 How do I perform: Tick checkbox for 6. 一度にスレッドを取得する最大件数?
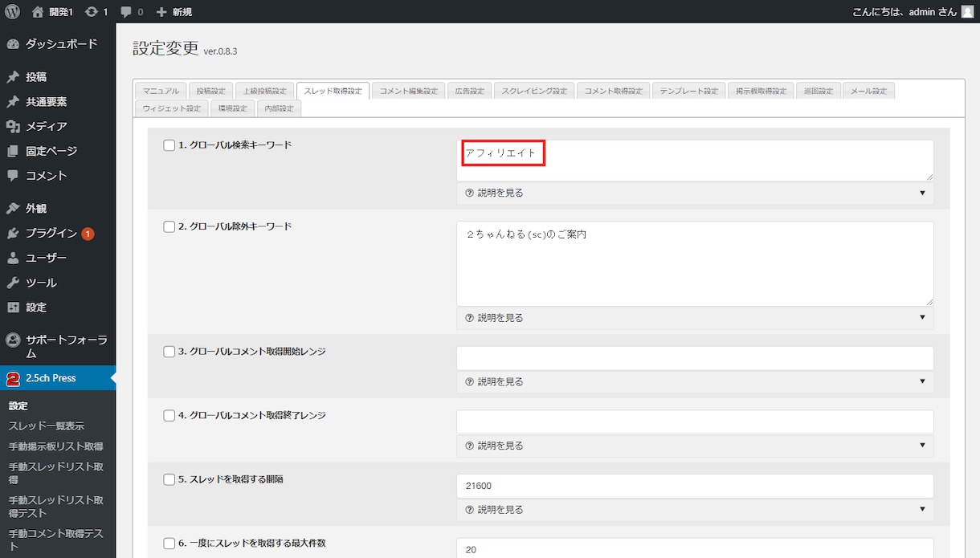(x=169, y=543)
